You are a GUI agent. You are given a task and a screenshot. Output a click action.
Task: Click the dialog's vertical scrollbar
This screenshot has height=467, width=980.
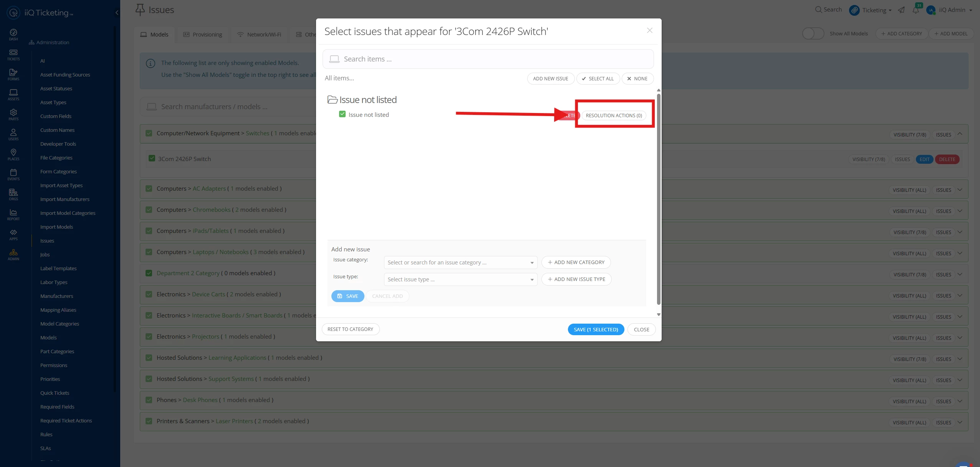pos(659,199)
